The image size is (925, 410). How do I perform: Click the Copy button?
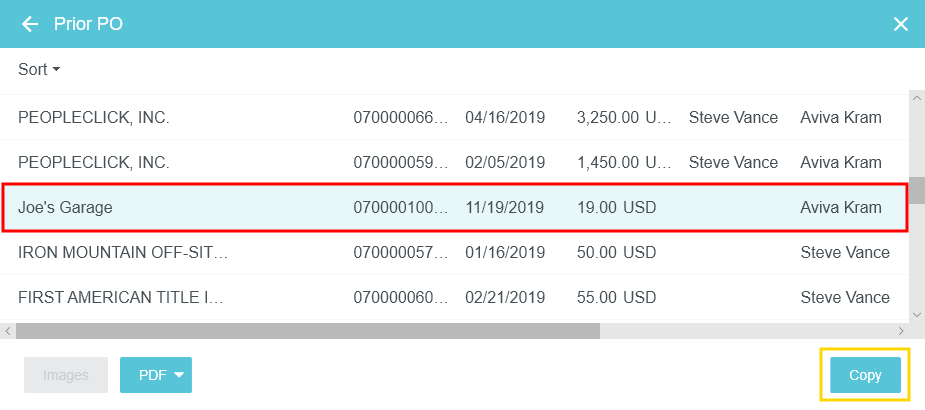pyautogui.click(x=865, y=375)
